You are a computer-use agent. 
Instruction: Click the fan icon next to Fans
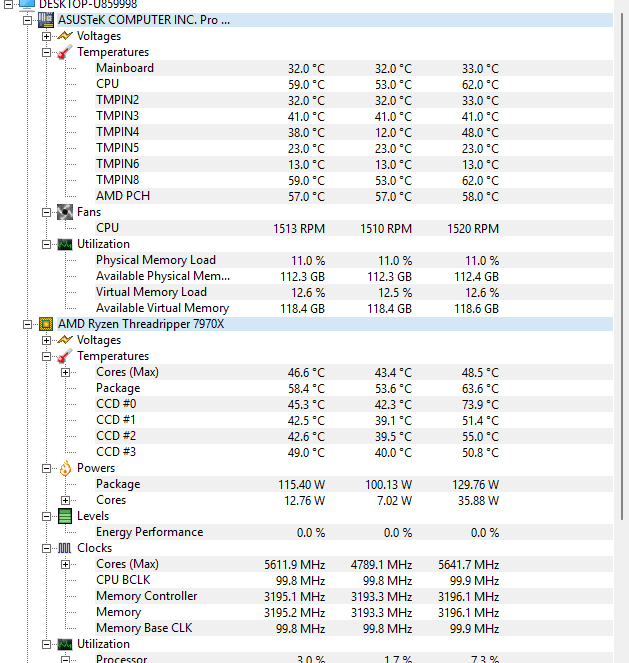pos(65,212)
